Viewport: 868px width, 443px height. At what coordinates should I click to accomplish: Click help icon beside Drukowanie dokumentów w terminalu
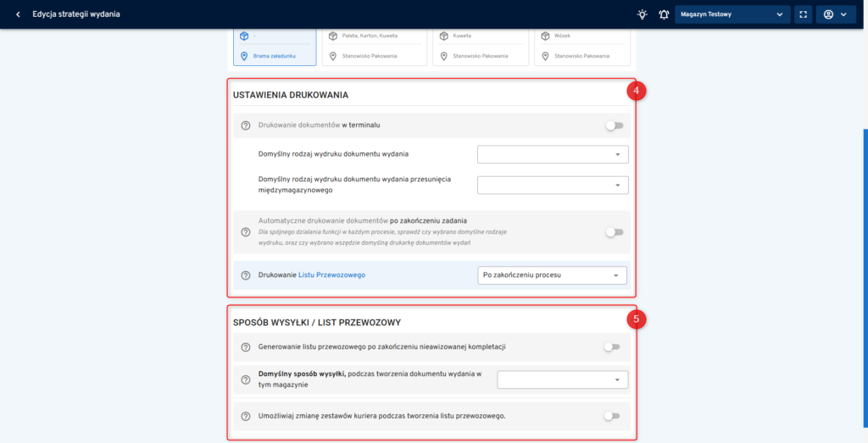pyautogui.click(x=246, y=125)
